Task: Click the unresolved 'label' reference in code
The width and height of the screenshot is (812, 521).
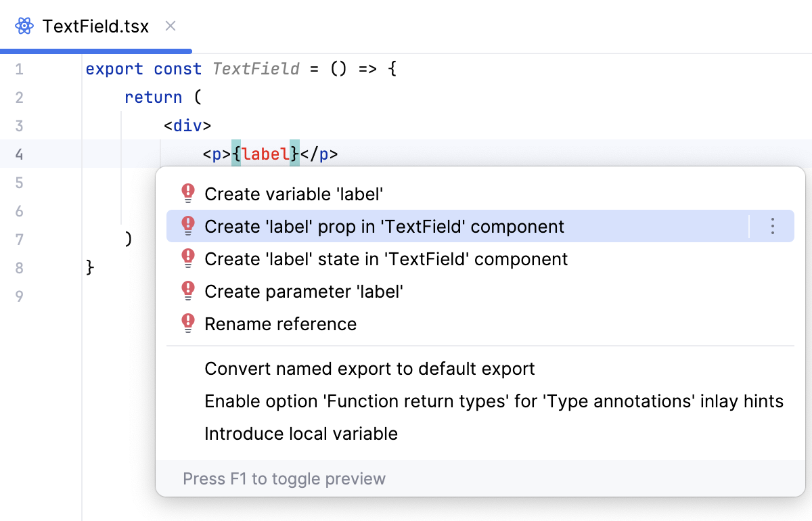Action: pyautogui.click(x=265, y=154)
